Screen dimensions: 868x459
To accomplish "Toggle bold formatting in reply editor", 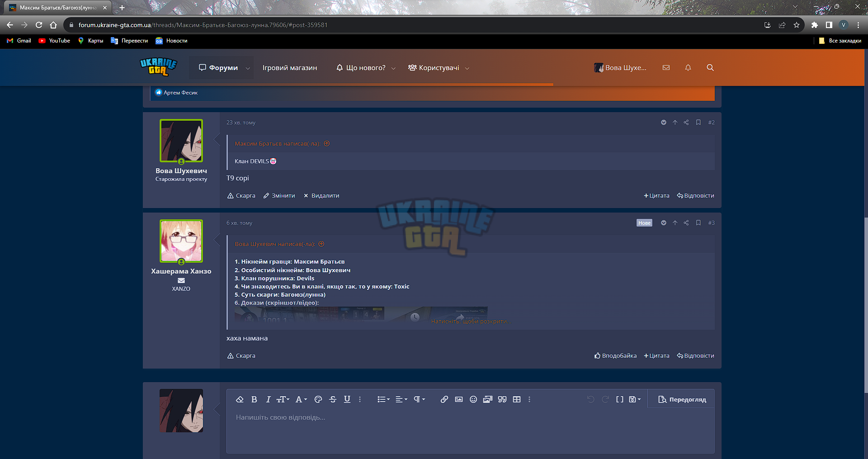I will (x=254, y=399).
